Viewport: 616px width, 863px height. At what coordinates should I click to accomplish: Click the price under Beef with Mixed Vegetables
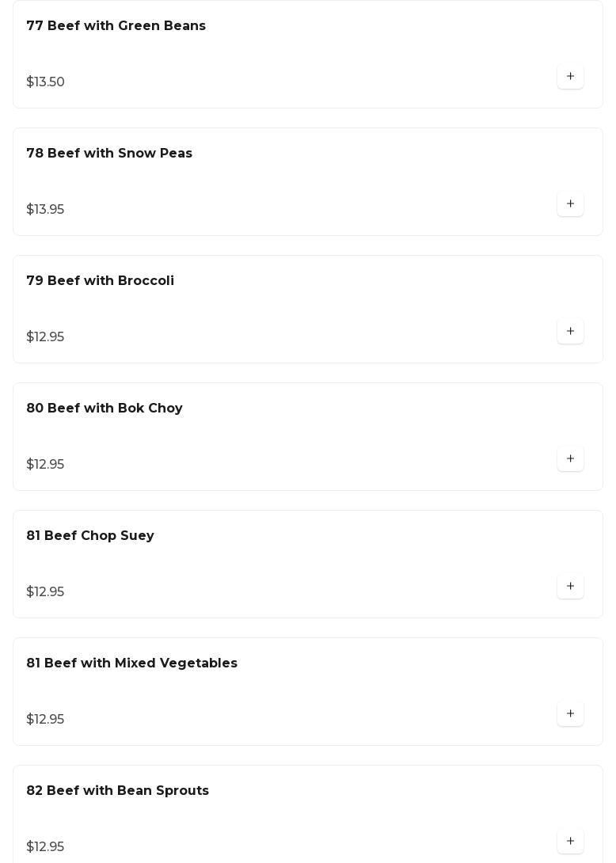45,720
